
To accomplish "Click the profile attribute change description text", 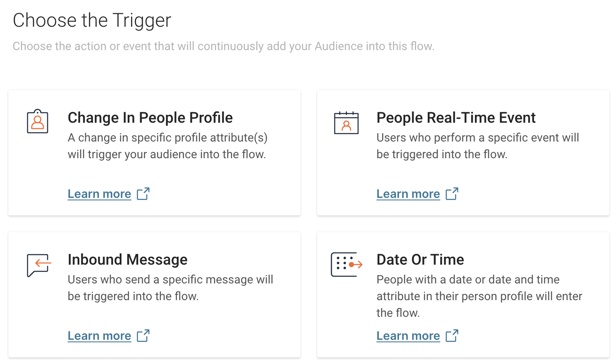I will tap(167, 146).
